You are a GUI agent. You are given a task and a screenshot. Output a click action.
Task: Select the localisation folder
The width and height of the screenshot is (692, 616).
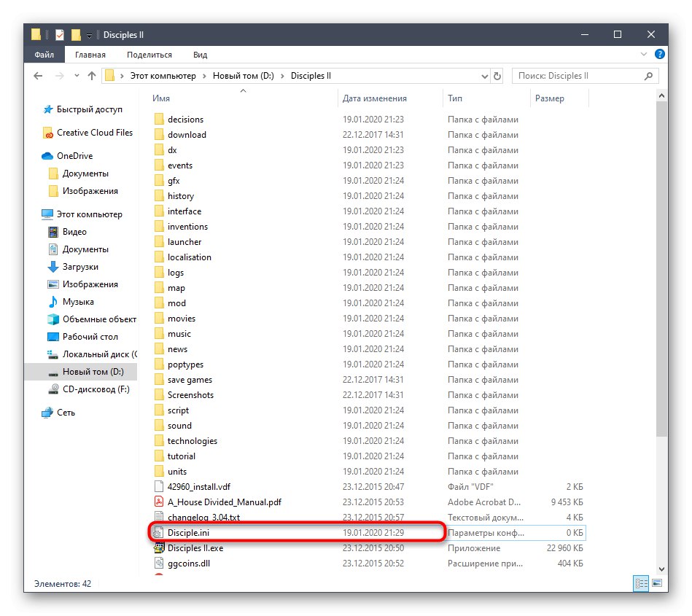pos(189,257)
